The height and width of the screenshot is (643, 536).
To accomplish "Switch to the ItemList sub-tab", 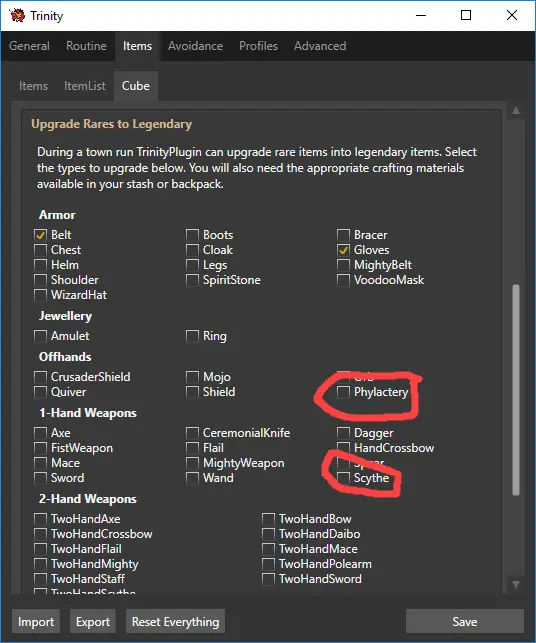I will pyautogui.click(x=85, y=86).
